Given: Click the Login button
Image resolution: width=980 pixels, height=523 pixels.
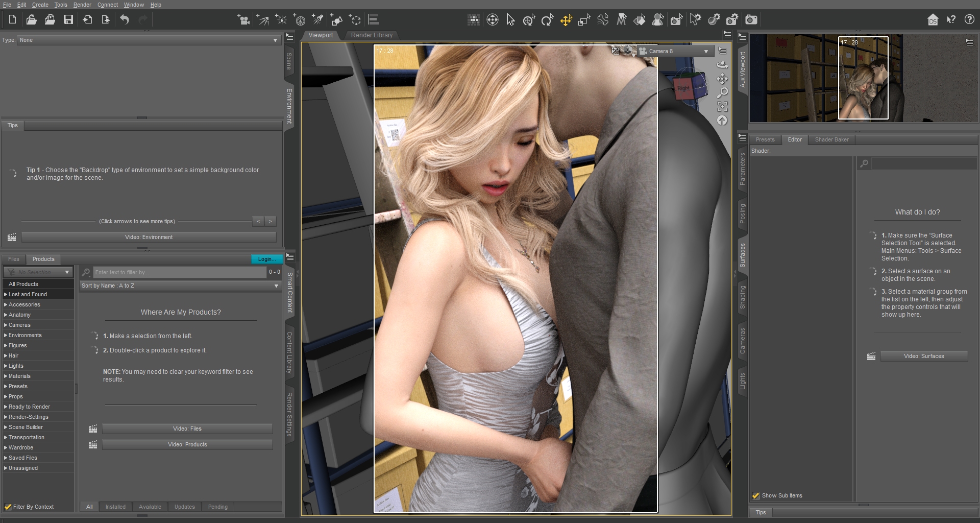Looking at the screenshot, I should pos(266,259).
